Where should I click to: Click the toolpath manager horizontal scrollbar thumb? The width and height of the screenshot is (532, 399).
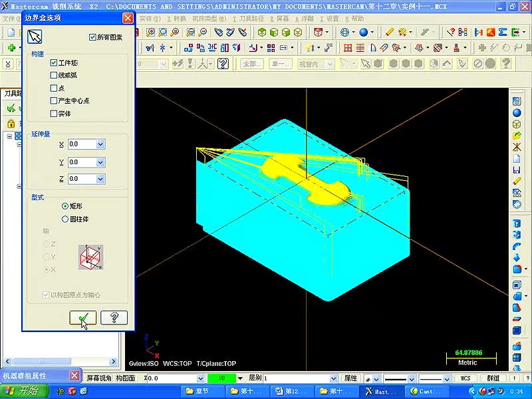[x=41, y=362]
